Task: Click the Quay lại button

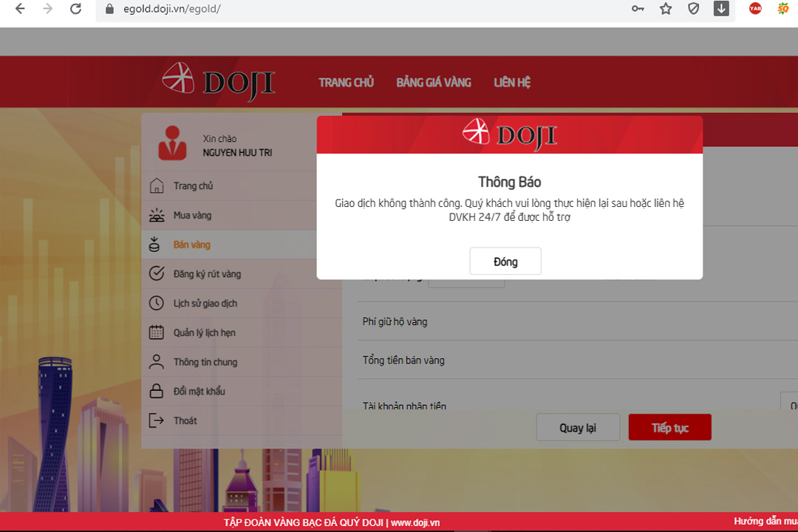Action: 578,427
